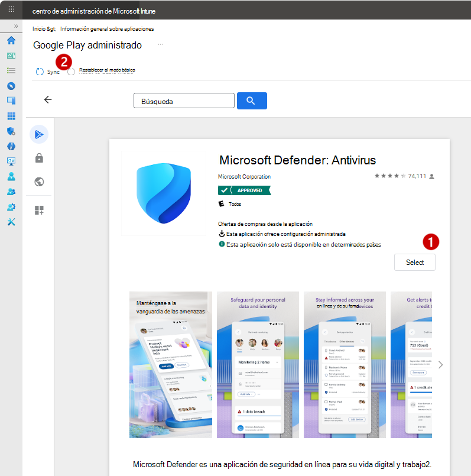
Task: Click the Todos content rating label
Action: (x=235, y=204)
